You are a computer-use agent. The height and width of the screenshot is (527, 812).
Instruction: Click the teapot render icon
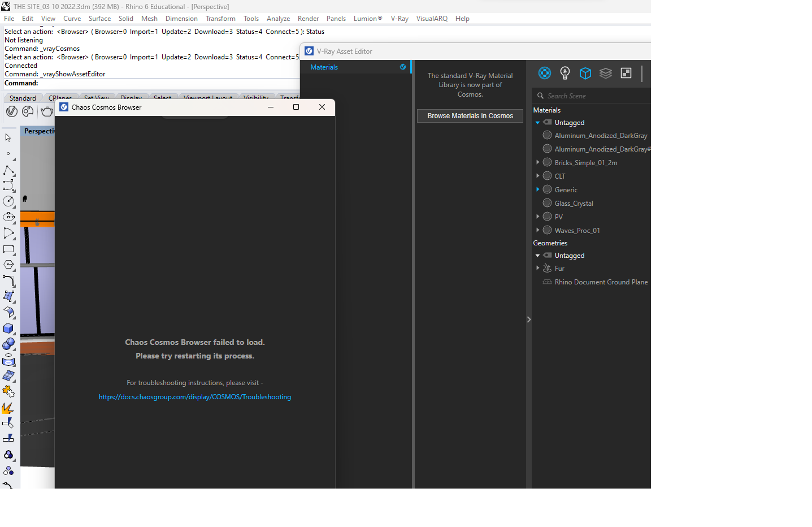[x=47, y=111]
